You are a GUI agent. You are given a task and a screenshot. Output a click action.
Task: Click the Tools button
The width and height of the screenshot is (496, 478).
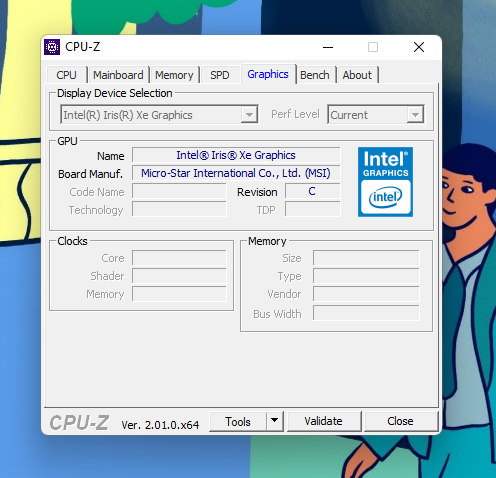click(238, 421)
